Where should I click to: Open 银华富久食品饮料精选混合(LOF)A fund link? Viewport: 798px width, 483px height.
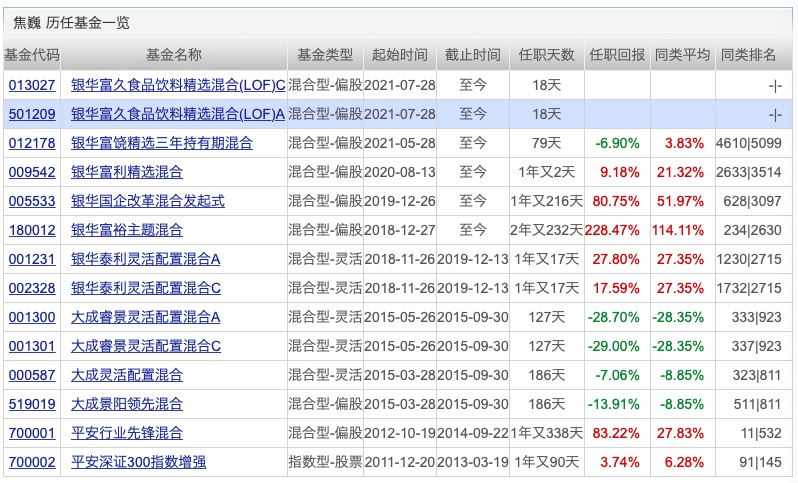[x=178, y=114]
